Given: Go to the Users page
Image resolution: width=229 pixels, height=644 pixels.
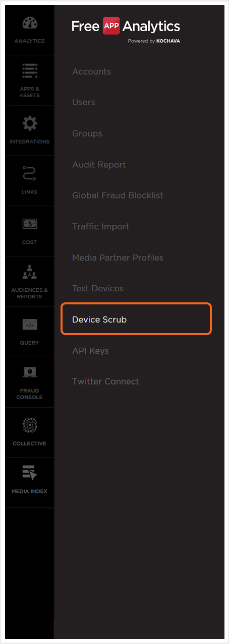Looking at the screenshot, I should point(84,102).
